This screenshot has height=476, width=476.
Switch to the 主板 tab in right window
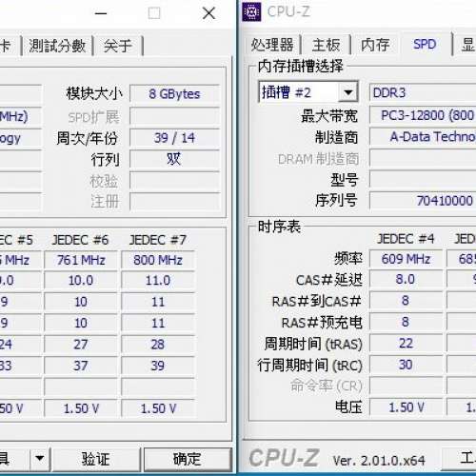(326, 45)
